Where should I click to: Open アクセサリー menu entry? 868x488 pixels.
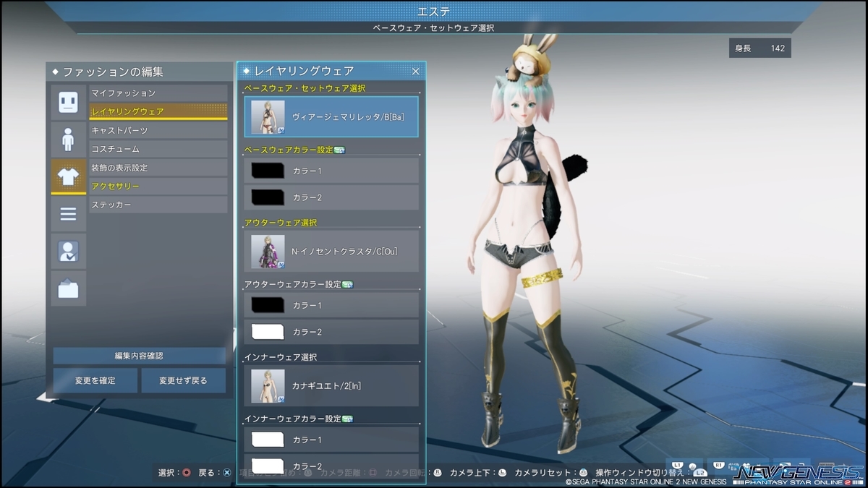pos(158,187)
